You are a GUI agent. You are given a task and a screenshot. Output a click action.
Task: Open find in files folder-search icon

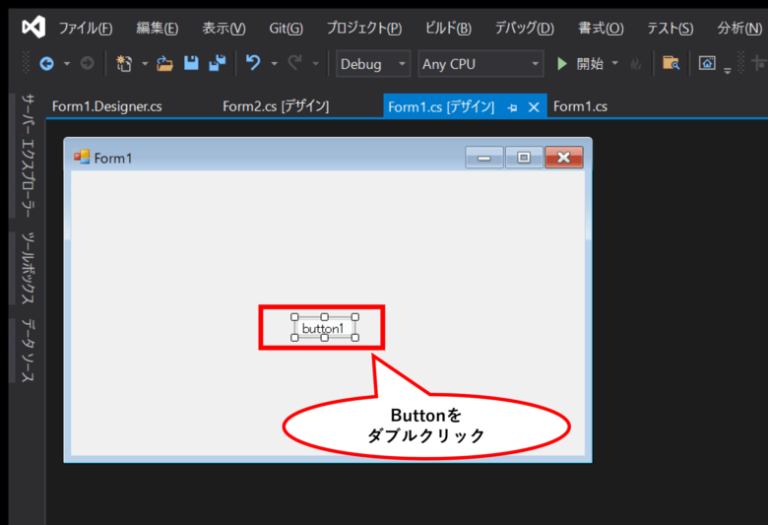[x=671, y=63]
